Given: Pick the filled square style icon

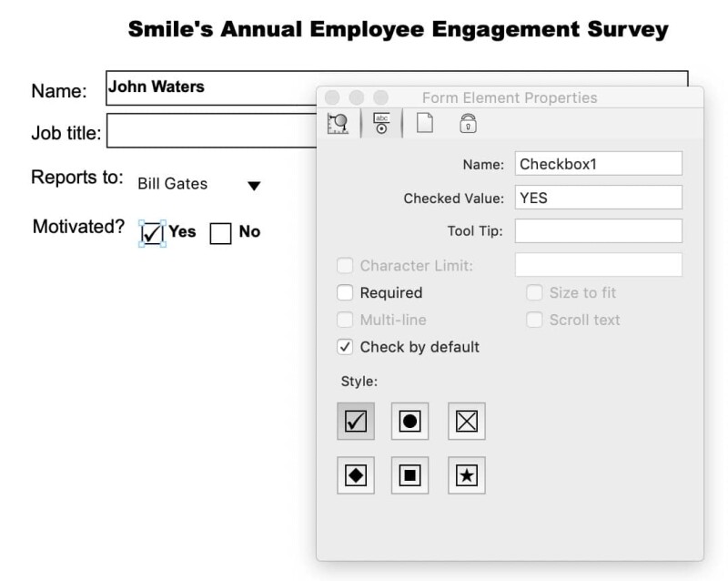Looking at the screenshot, I should (x=410, y=475).
